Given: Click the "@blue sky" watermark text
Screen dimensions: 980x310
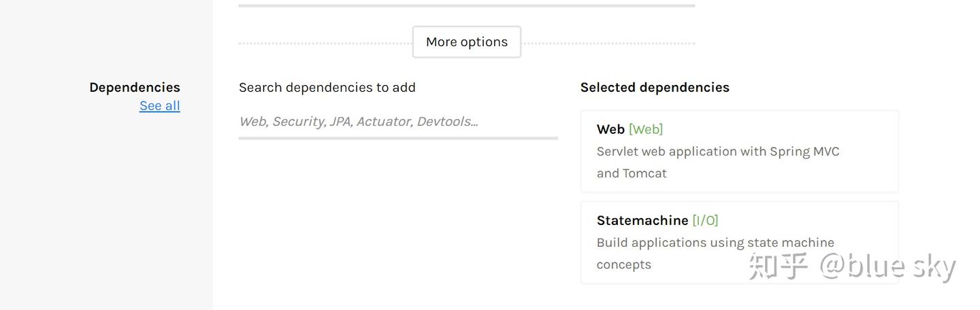Looking at the screenshot, I should click(888, 266).
